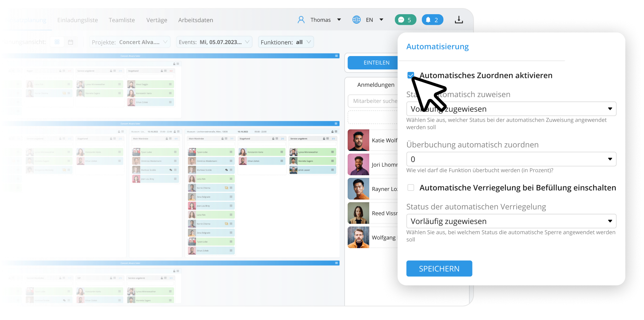Click the Mitarbeiter suche search field

[x=374, y=101]
